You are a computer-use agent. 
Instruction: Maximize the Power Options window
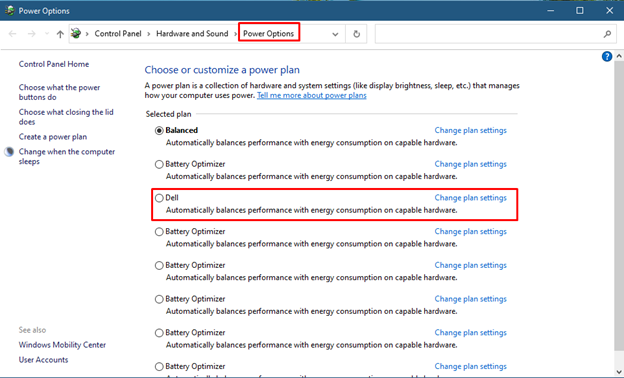(580, 11)
